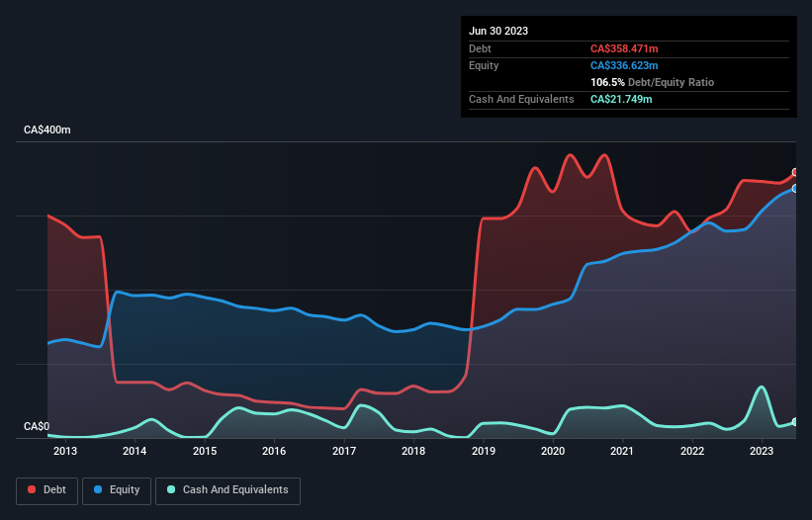
Task: Click the teal Cash data point marker
Action: click(x=795, y=422)
